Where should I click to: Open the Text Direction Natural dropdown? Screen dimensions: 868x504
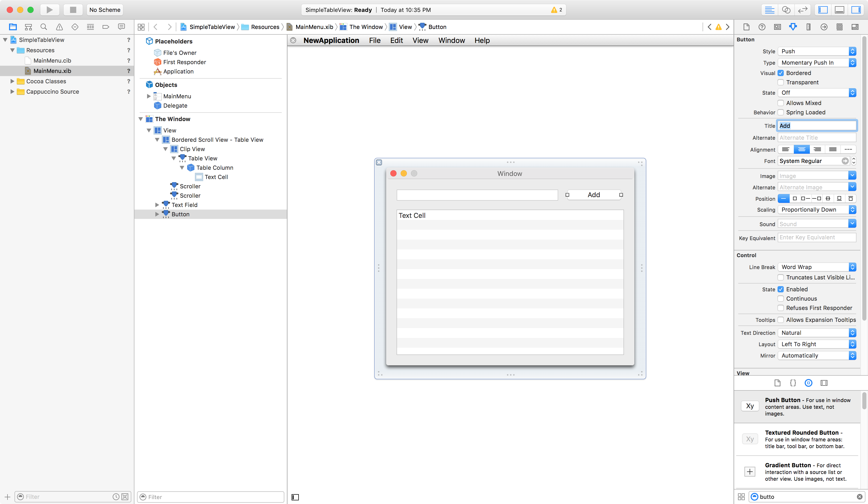click(x=817, y=333)
